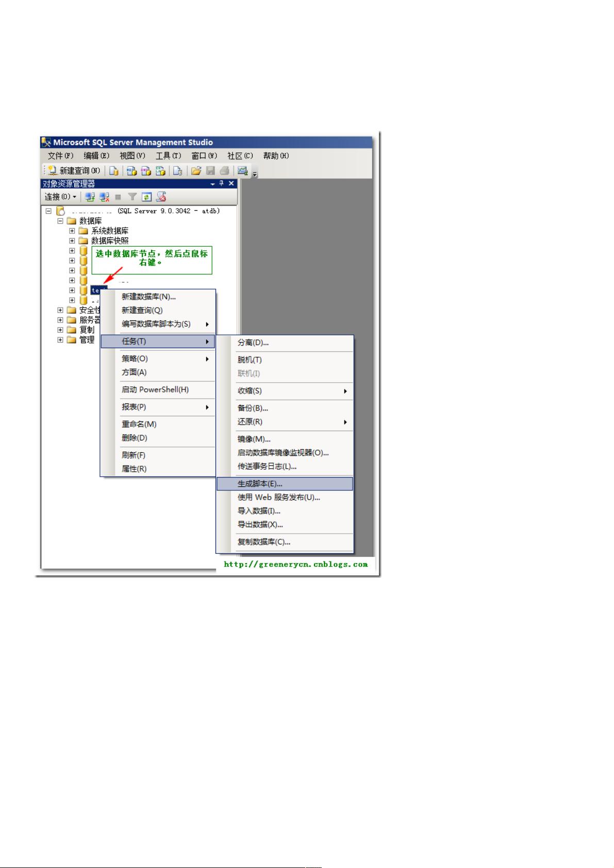Select the 系统数据库 tree item
The image size is (614, 868).
click(x=110, y=231)
